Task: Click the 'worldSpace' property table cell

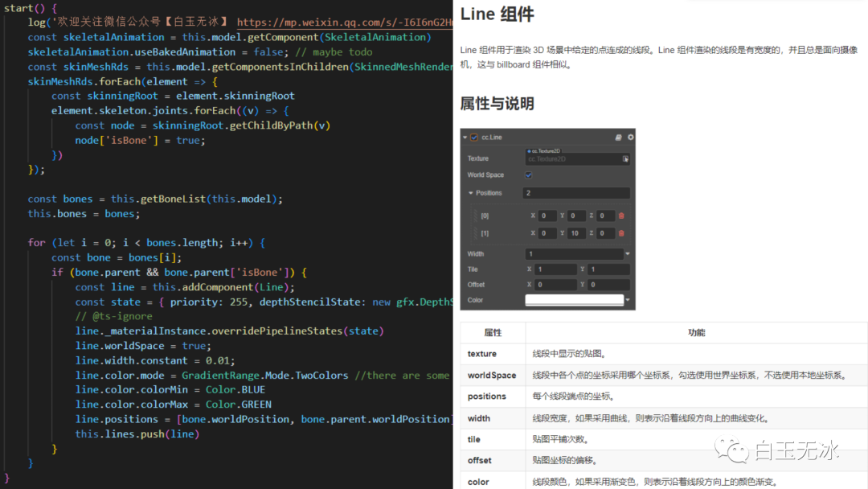Action: click(x=492, y=376)
